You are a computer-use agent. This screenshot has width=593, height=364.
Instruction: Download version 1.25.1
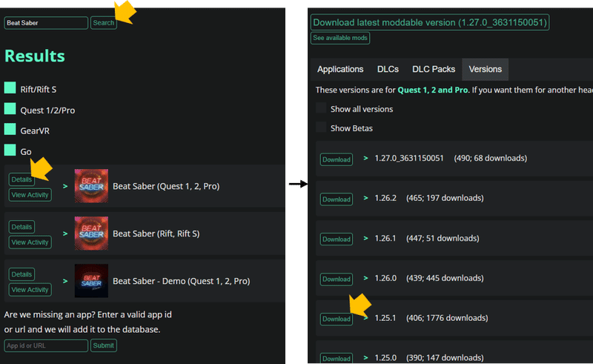(336, 319)
